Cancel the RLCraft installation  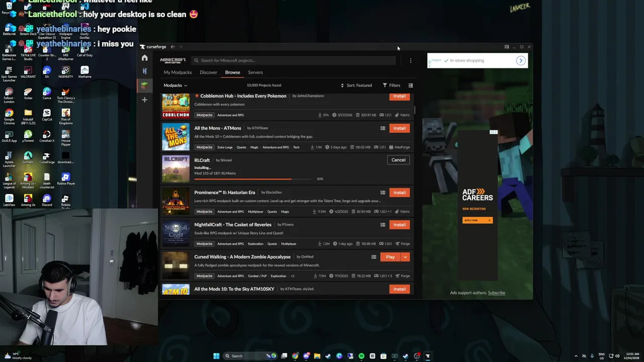398,160
